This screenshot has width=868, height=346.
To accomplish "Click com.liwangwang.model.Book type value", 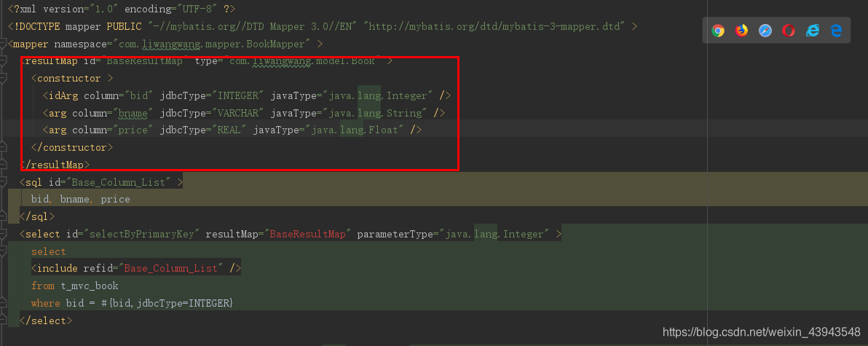I will (x=301, y=61).
